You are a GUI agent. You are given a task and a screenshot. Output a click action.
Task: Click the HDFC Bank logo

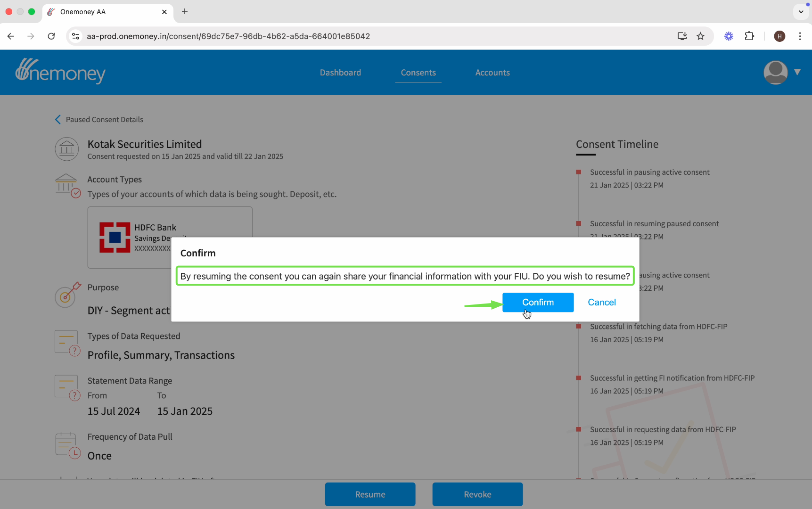[x=115, y=237]
